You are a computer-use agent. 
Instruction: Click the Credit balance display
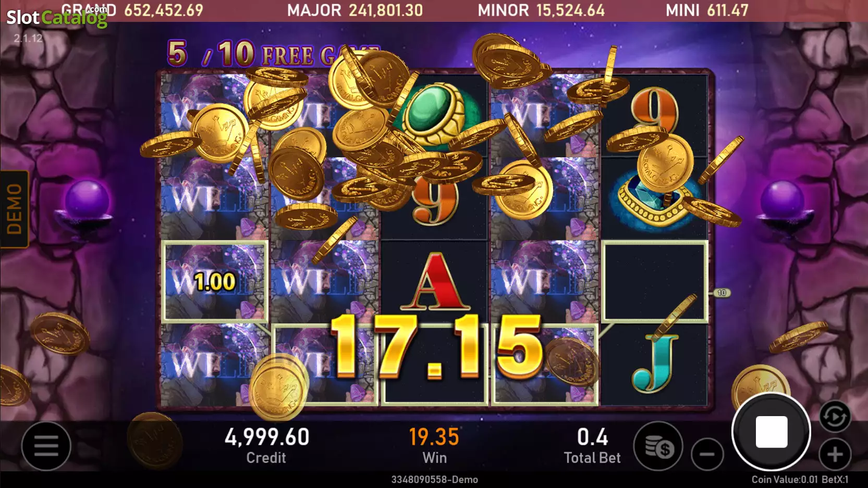click(x=266, y=446)
